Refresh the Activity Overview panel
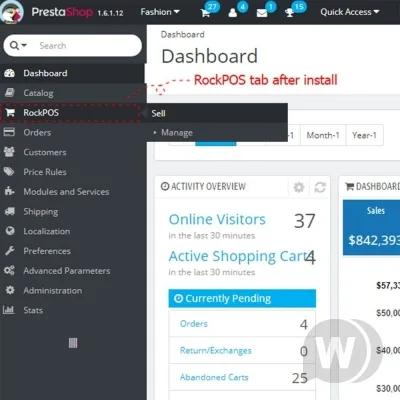The height and width of the screenshot is (400, 400). coord(320,187)
